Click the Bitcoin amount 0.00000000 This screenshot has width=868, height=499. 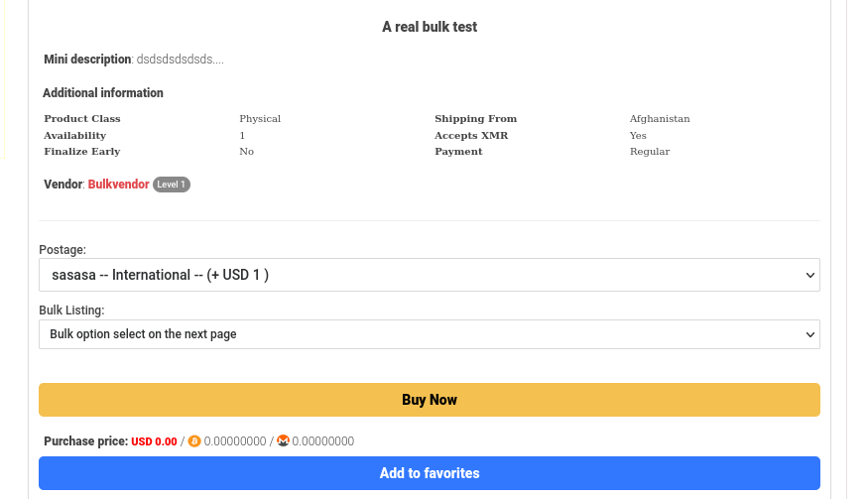point(235,441)
